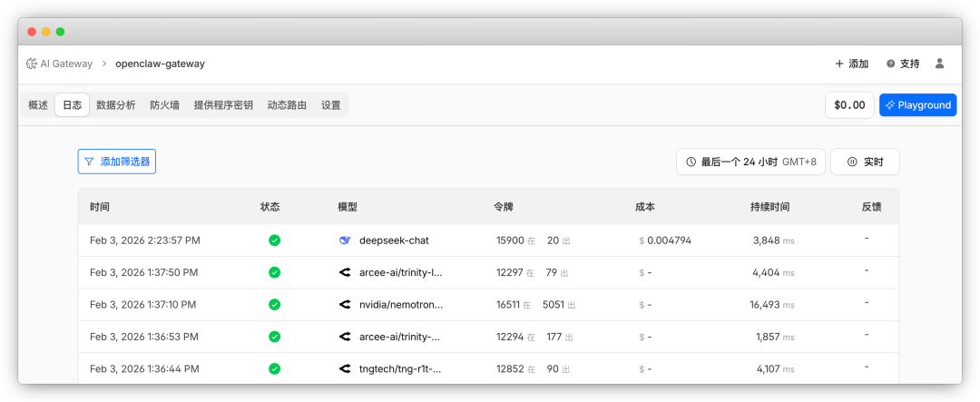The width and height of the screenshot is (980, 402).
Task: Open the 动态路由 tab
Action: (x=287, y=105)
